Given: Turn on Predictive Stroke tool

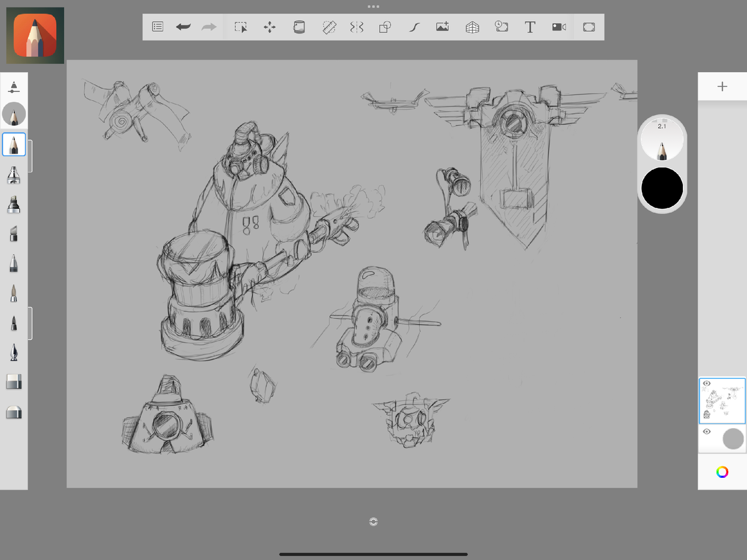Looking at the screenshot, I should coord(415,27).
